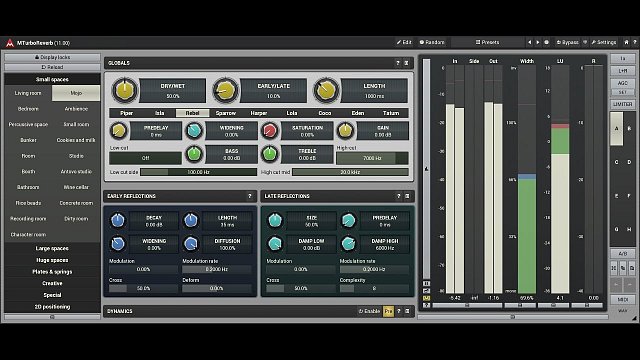Toggle the Limiter button
Screen dimensions: 640x360
(x=622, y=104)
